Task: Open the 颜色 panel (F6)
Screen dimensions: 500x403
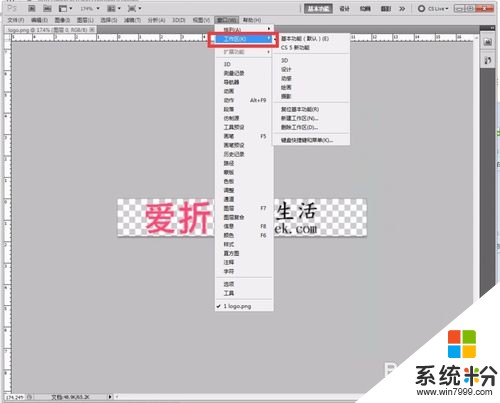Action: pos(244,235)
